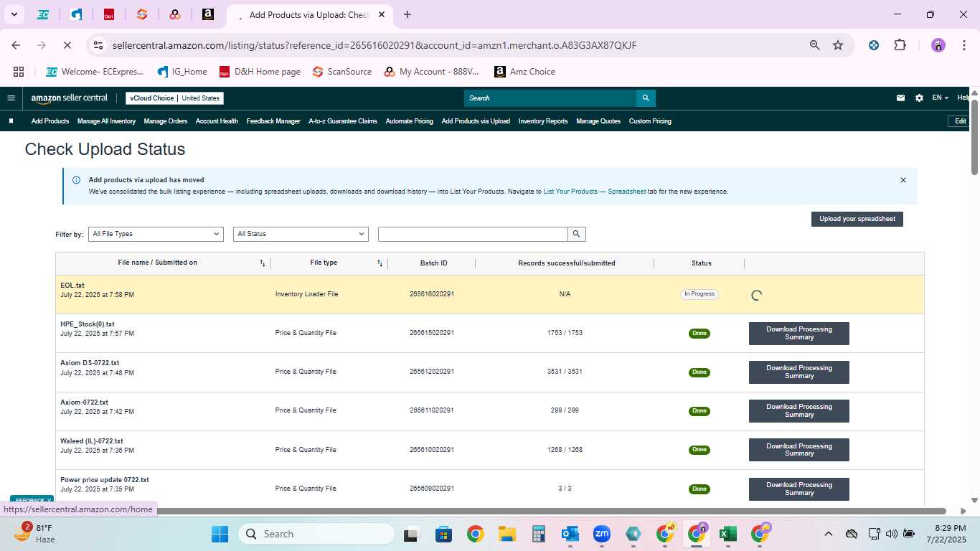This screenshot has width=980, height=551.
Task: Click the bookmark flag icon
Action: (11, 121)
